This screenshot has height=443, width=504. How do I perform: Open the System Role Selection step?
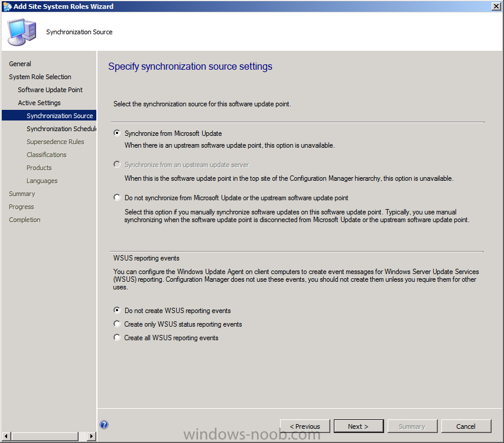coord(40,77)
